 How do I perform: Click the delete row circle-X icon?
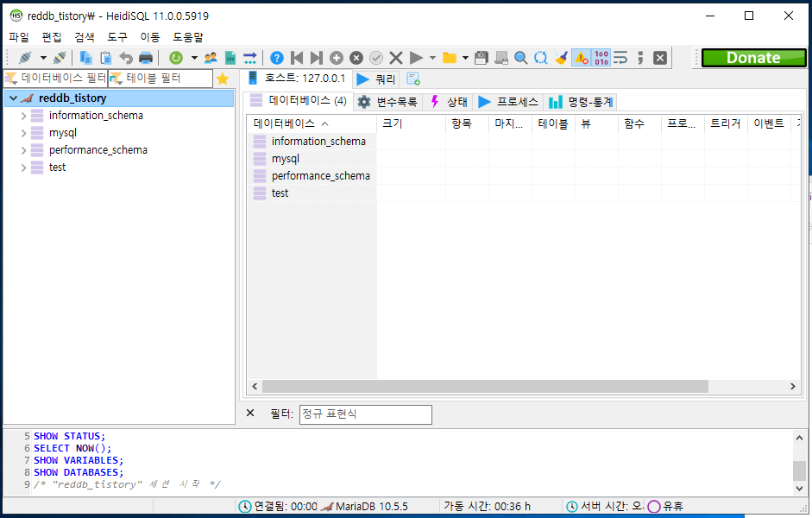pos(356,58)
